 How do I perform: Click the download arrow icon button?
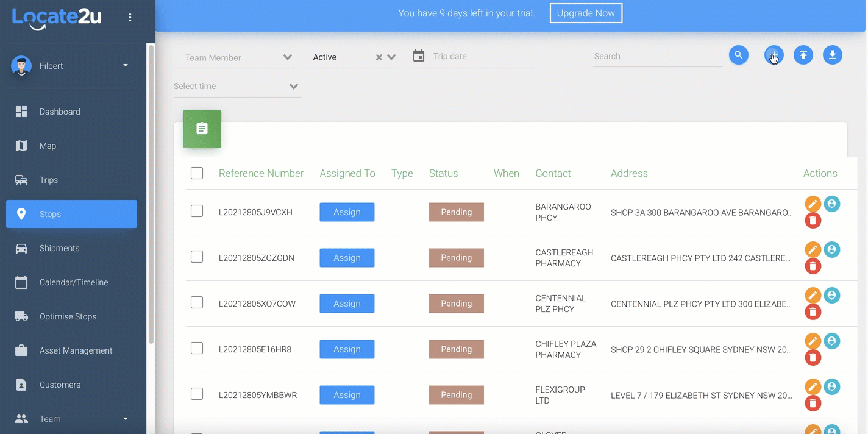[833, 55]
